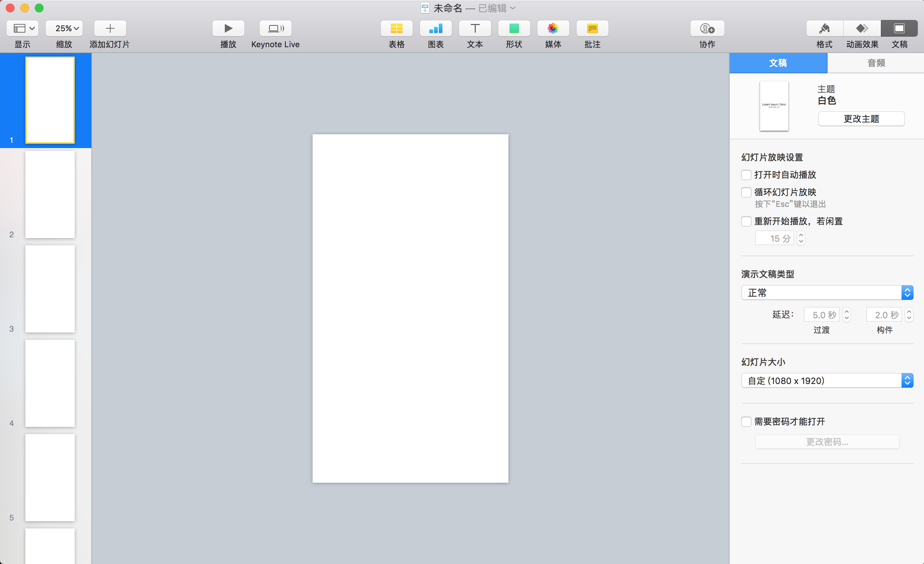This screenshot has width=924, height=564.
Task: Enable 打开时自动播放 checkbox
Action: click(746, 175)
